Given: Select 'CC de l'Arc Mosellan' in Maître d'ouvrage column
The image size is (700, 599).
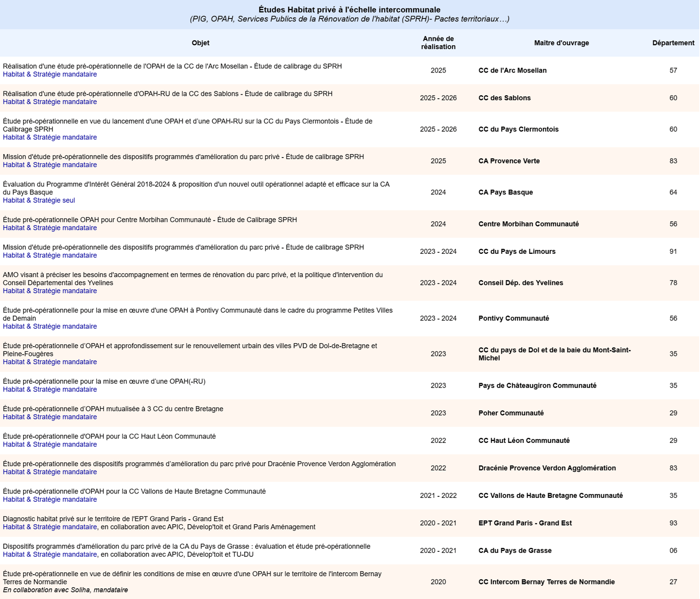Looking at the screenshot, I should pos(512,70).
